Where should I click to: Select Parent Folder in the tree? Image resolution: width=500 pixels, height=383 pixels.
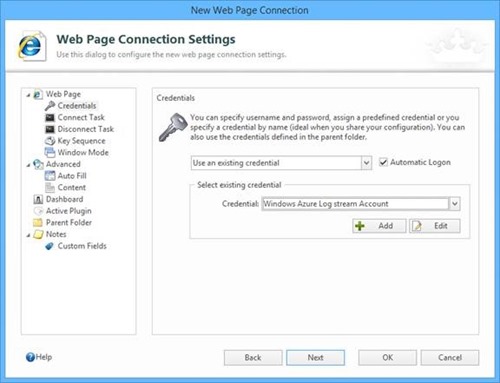69,222
